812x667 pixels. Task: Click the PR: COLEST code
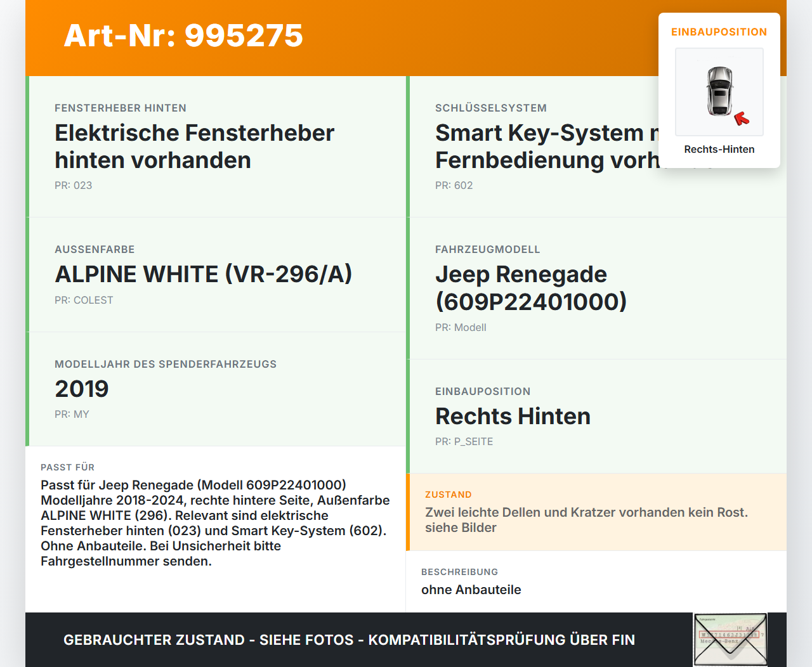pos(84,301)
